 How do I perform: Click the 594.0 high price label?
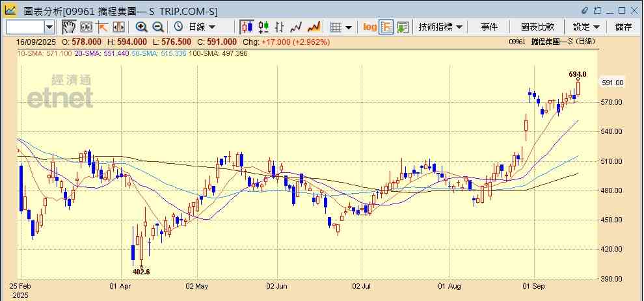tap(578, 74)
